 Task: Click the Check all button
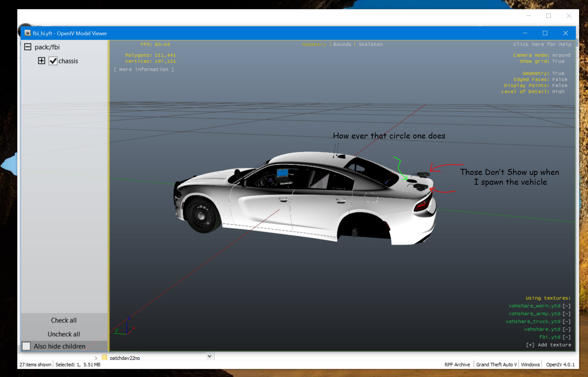[64, 320]
